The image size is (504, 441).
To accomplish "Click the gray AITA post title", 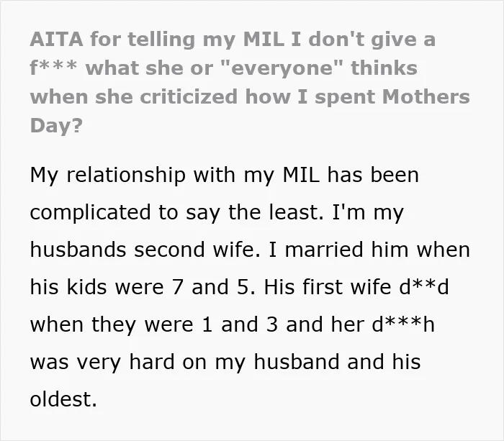I will tap(250, 82).
